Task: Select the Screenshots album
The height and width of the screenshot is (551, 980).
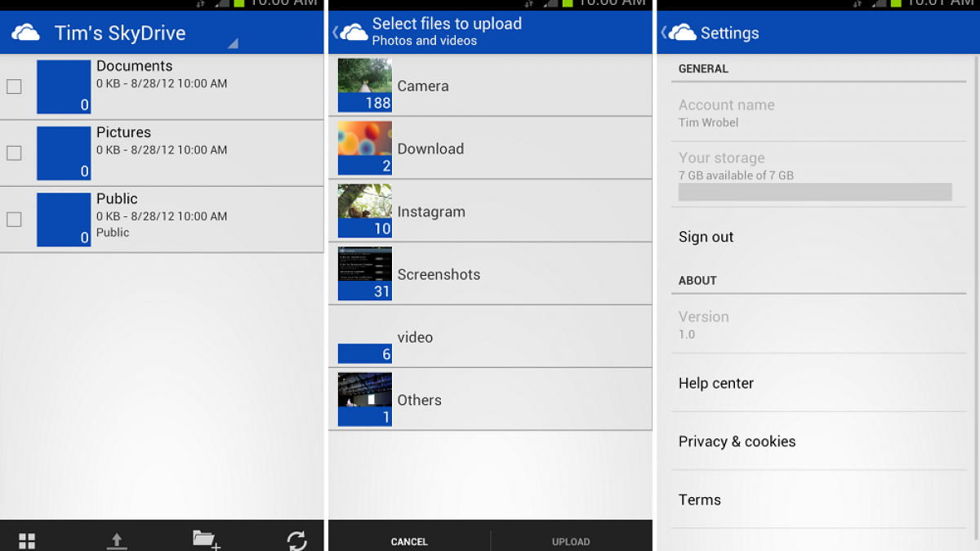Action: click(x=490, y=274)
